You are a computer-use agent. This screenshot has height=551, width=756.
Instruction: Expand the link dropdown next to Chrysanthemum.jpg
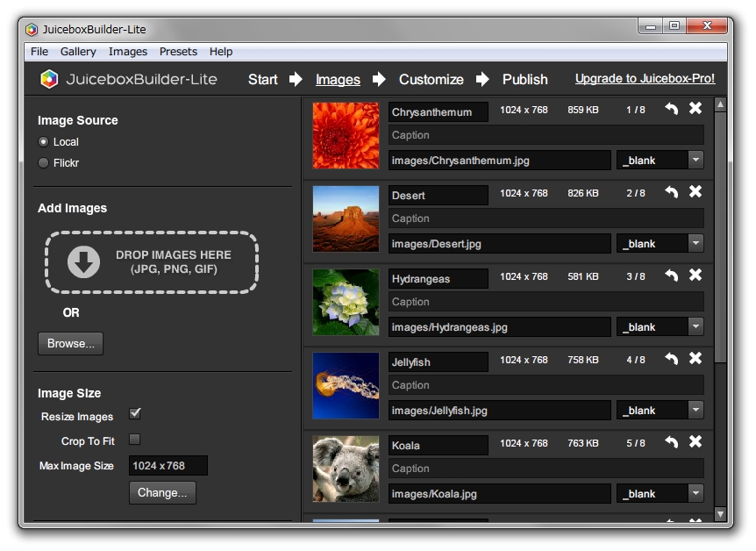pos(696,160)
